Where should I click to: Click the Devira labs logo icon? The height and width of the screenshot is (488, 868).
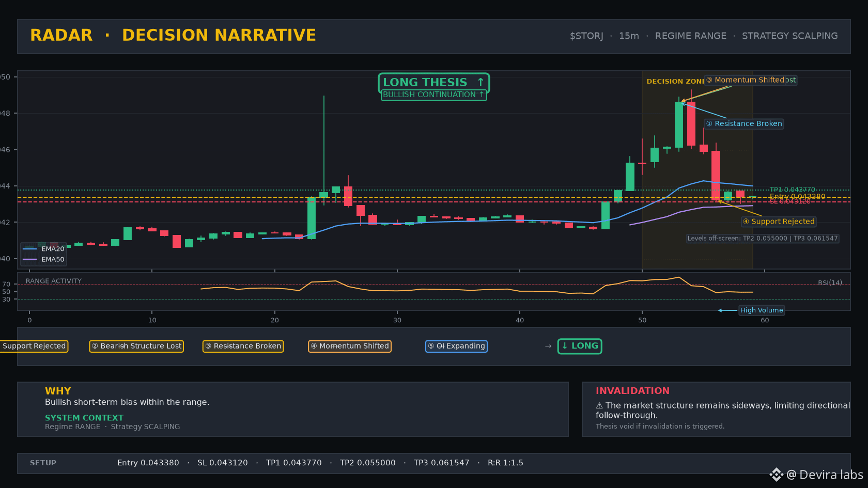pyautogui.click(x=777, y=475)
